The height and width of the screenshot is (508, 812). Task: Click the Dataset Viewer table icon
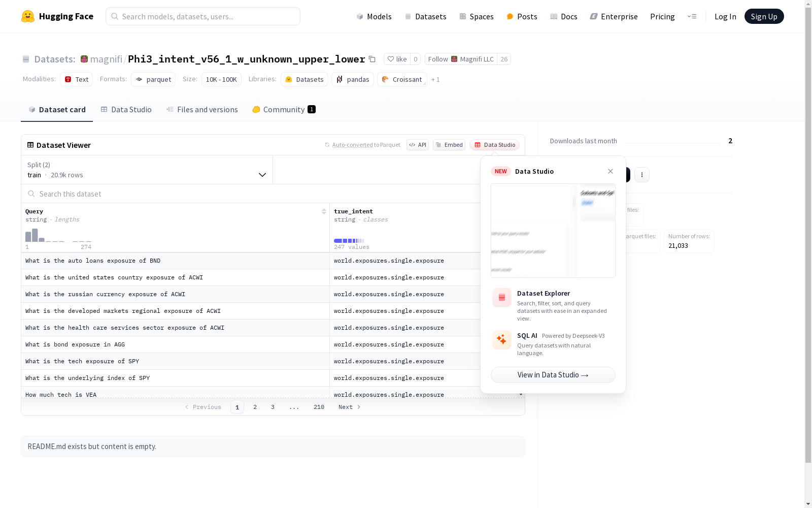coord(30,145)
